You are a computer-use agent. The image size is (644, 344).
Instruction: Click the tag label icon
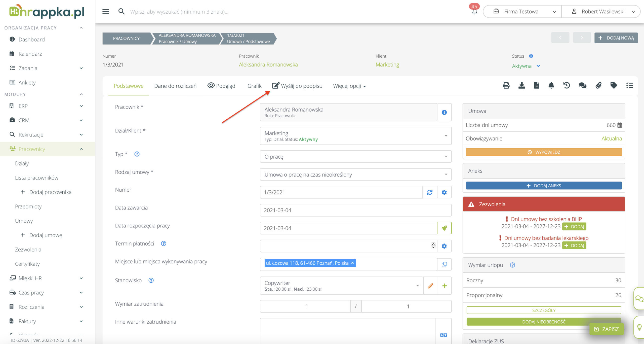click(x=614, y=86)
